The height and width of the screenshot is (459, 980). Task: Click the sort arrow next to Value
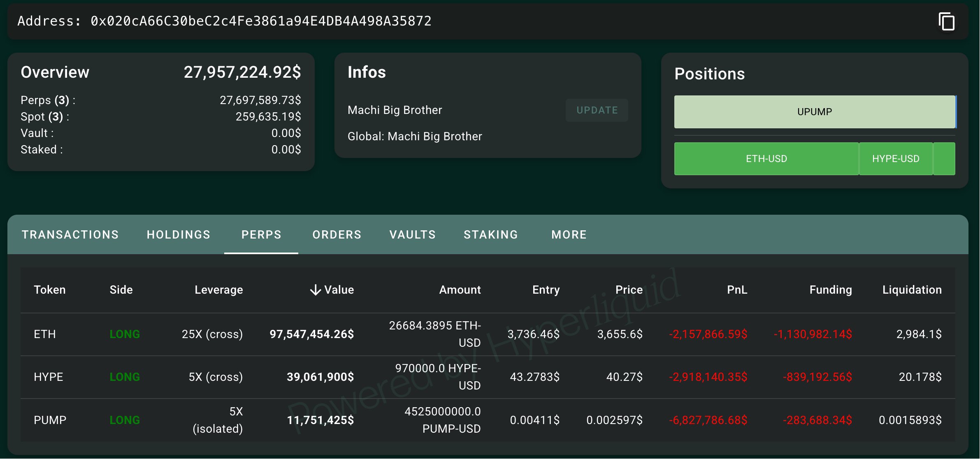point(315,290)
